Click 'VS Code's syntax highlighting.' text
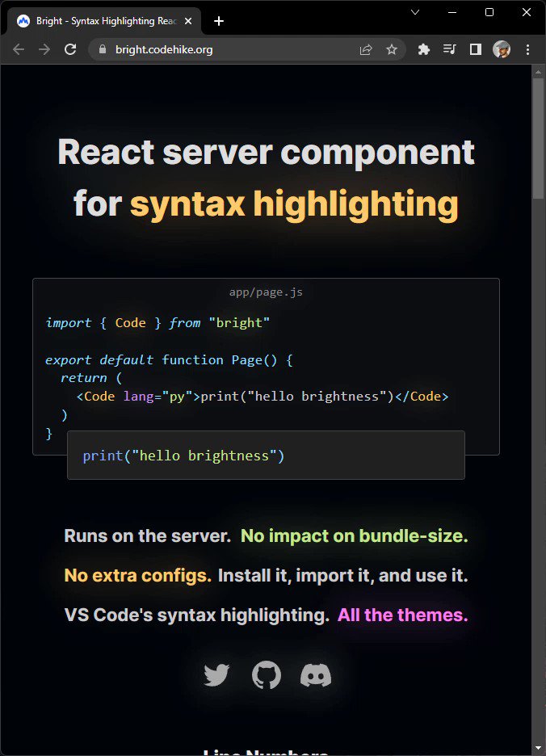Image resolution: width=546 pixels, height=756 pixels. pos(197,615)
